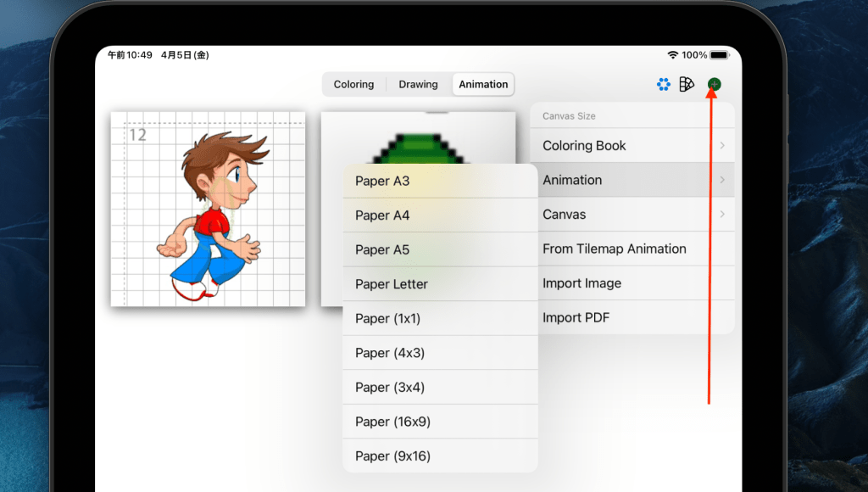
Task: Switch to the Coloring tab
Action: coord(353,84)
